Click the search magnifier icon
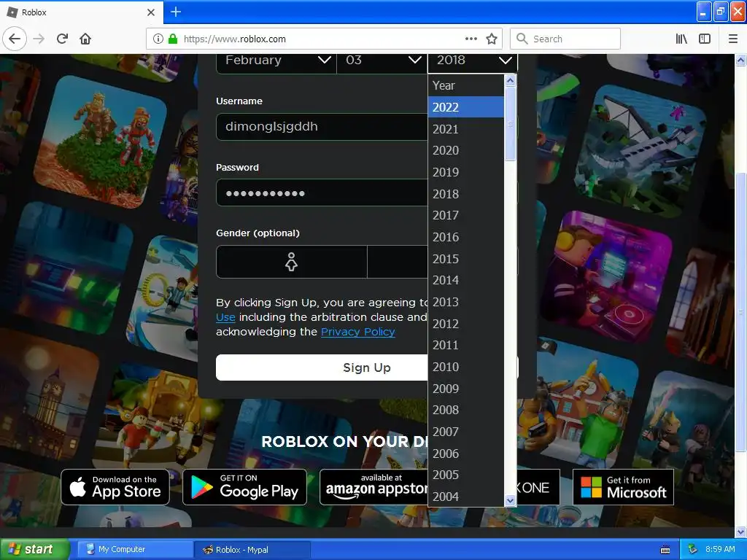 pyautogui.click(x=522, y=39)
